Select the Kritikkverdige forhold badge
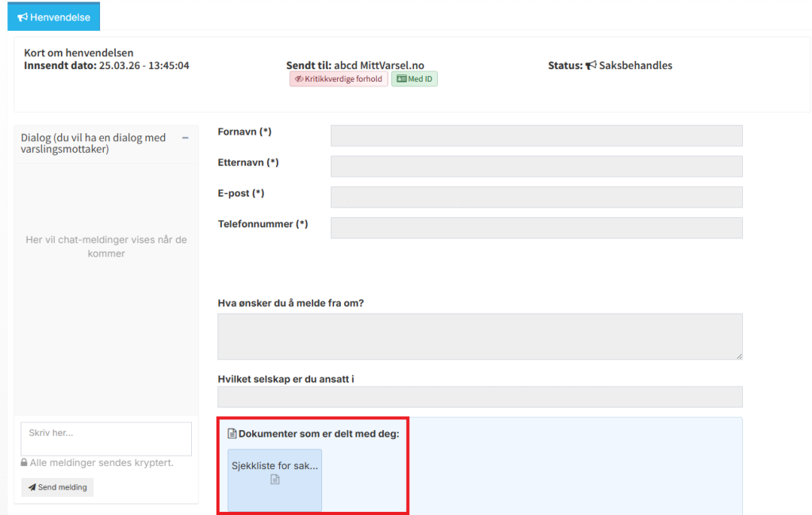 coord(339,79)
